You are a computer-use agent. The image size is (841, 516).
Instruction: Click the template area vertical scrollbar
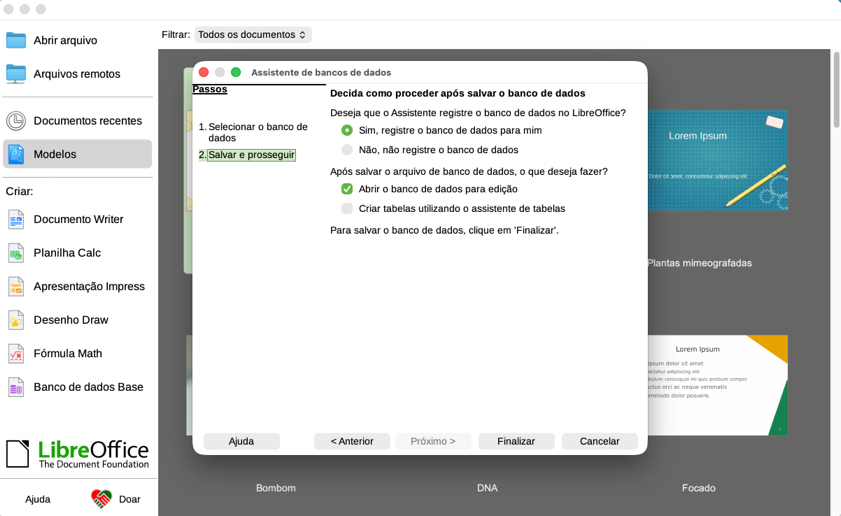tap(836, 90)
